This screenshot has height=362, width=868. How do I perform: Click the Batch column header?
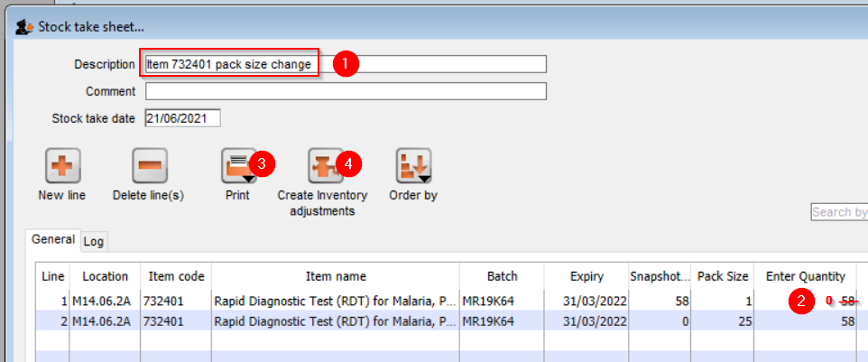503,276
